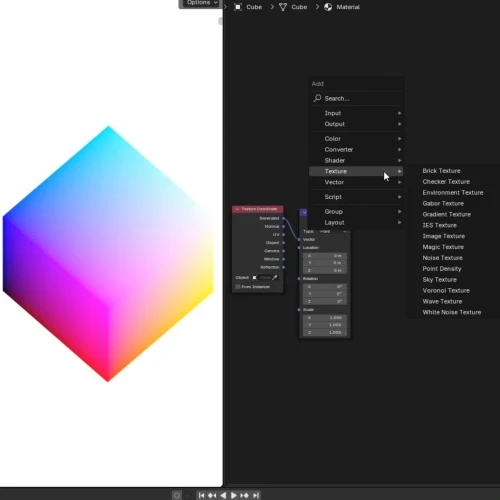Open the Options dropdown in the viewport header

[201, 3]
